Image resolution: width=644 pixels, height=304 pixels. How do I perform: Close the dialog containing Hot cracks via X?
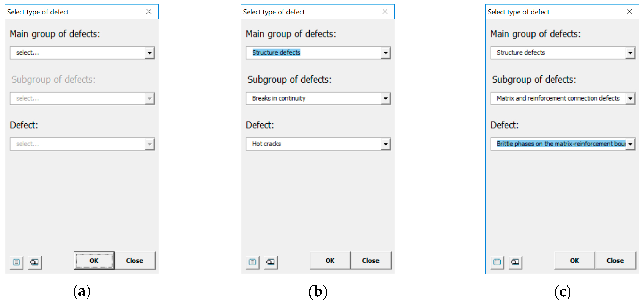pos(385,12)
